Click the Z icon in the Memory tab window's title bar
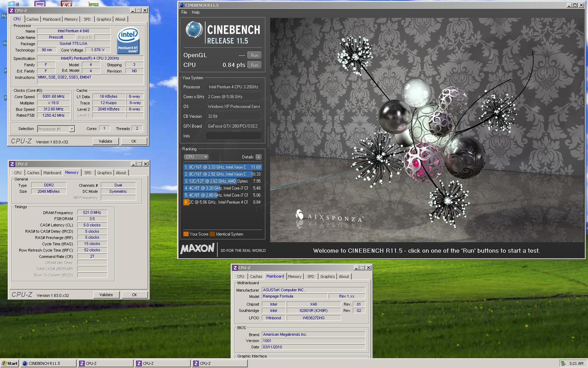The height and width of the screenshot is (368, 588). (x=12, y=164)
